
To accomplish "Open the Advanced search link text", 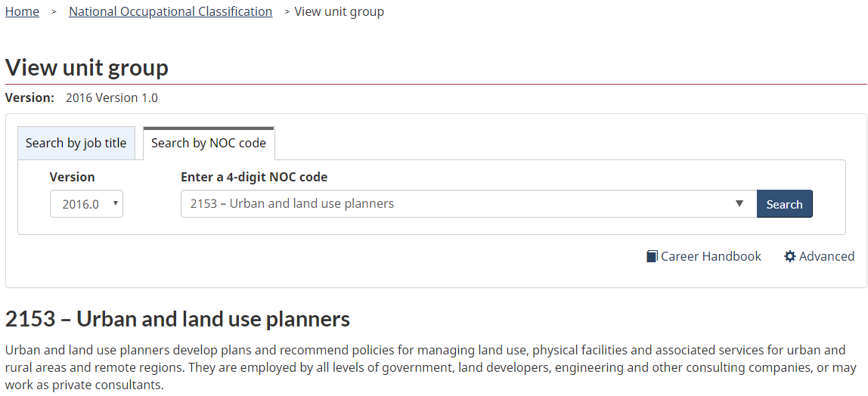I will (x=826, y=257).
